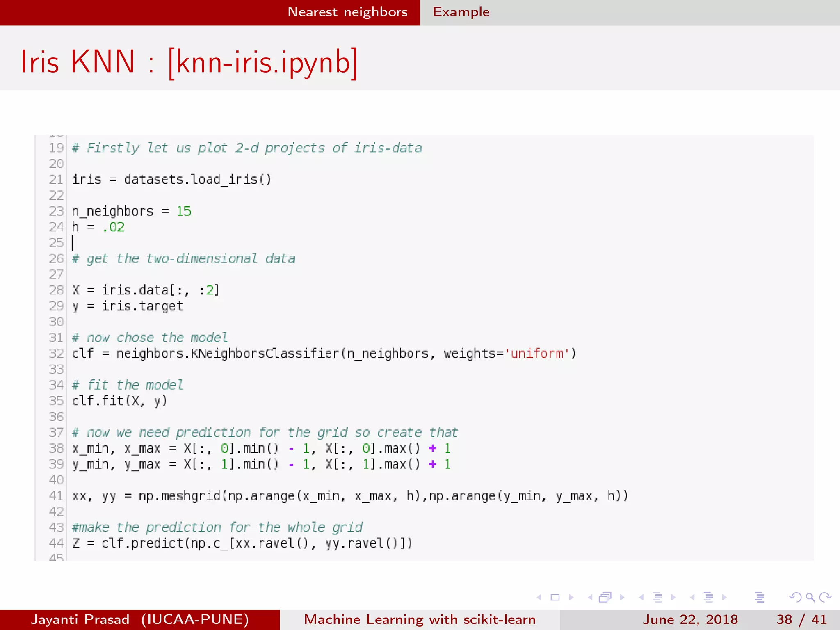
Task: Click the slide counter 38 / 41
Action: [x=801, y=619]
